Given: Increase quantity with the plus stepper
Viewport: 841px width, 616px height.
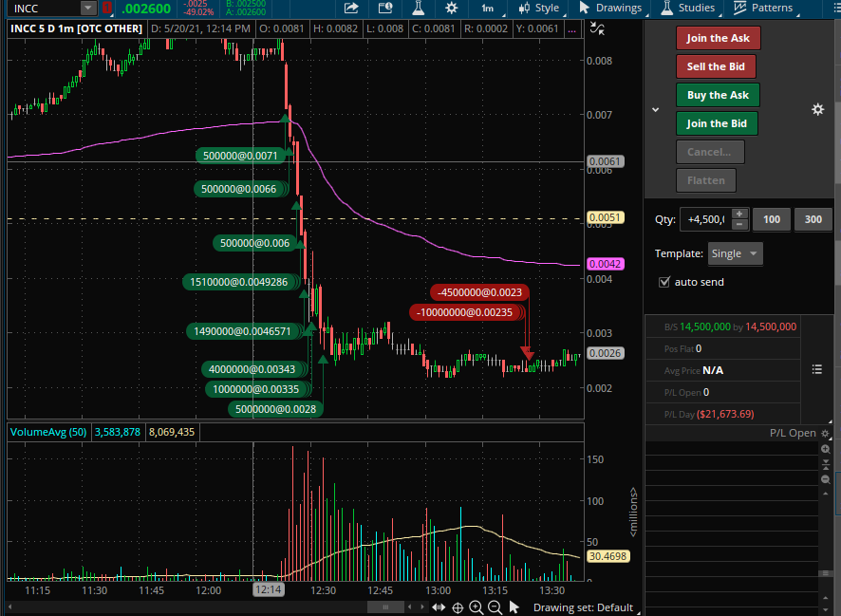Looking at the screenshot, I should (739, 214).
